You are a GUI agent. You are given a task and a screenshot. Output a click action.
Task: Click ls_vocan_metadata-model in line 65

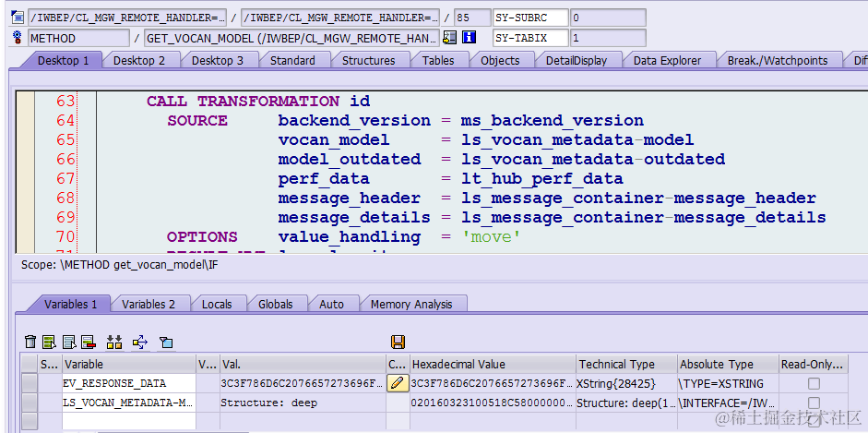click(x=577, y=140)
